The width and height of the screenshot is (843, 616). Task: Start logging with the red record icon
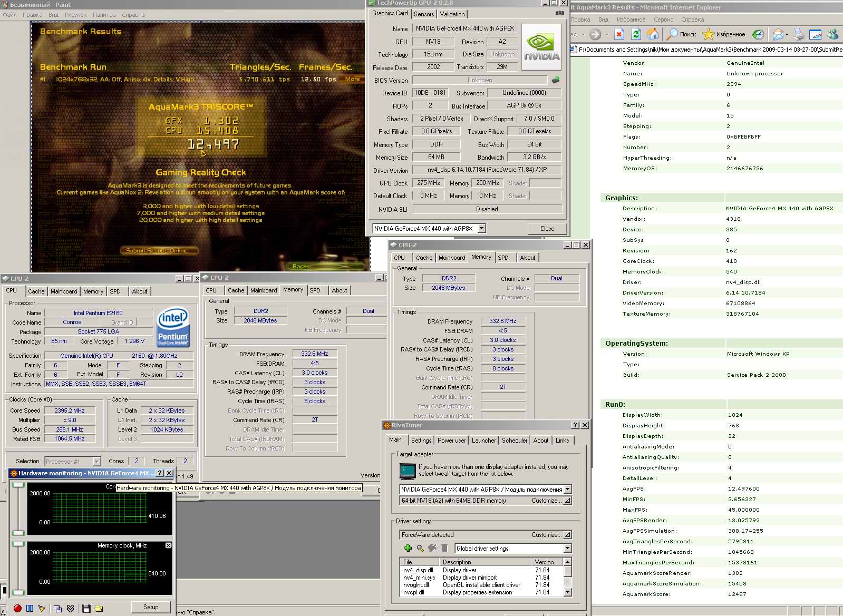(x=17, y=608)
